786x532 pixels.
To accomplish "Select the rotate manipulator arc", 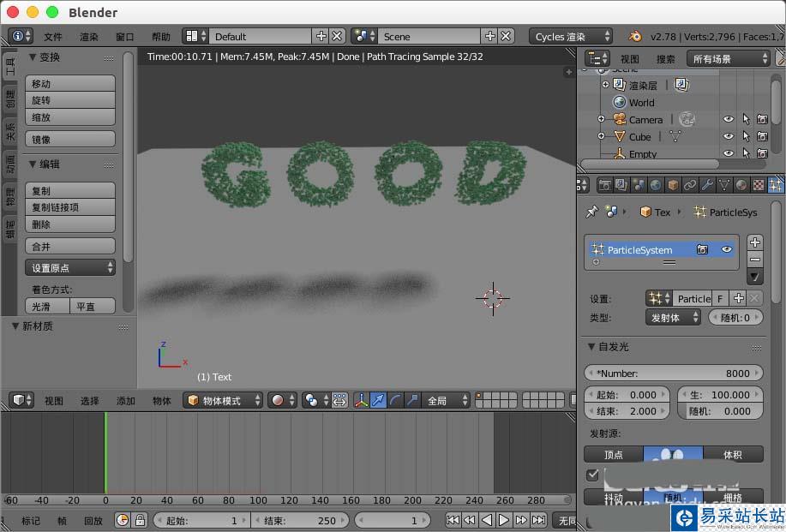I will [x=395, y=400].
